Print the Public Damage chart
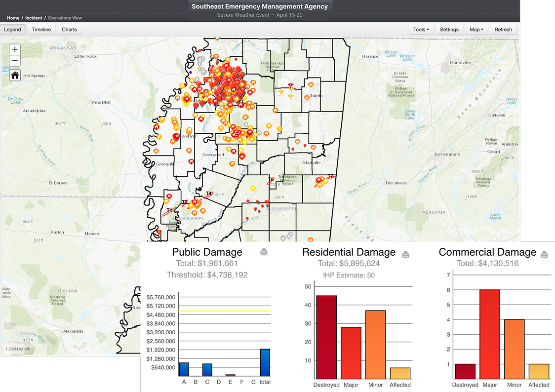The width and height of the screenshot is (555, 392). click(264, 252)
